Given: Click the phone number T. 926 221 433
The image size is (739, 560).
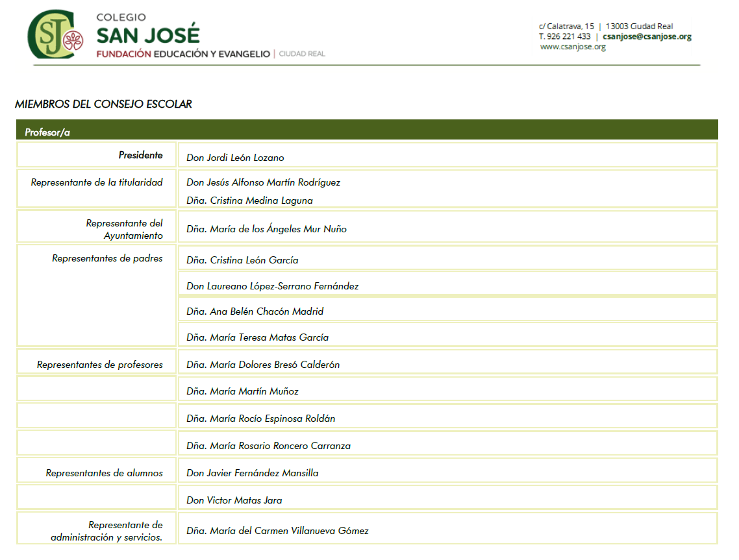Looking at the screenshot, I should [x=564, y=36].
